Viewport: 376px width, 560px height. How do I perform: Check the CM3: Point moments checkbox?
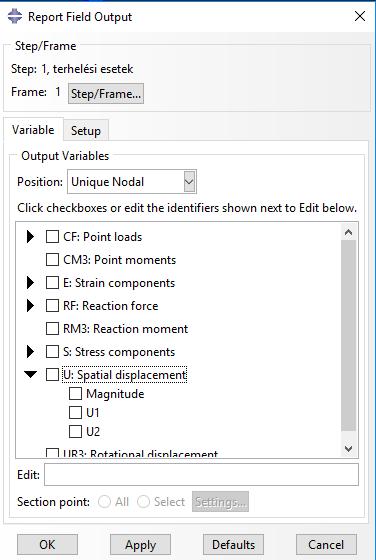(x=52, y=260)
